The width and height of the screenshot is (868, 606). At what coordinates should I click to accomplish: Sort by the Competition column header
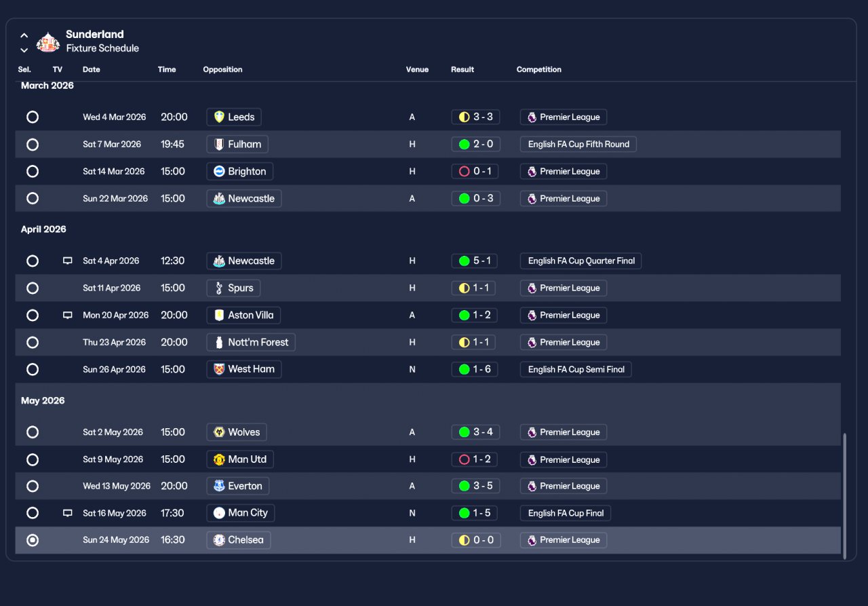click(539, 69)
